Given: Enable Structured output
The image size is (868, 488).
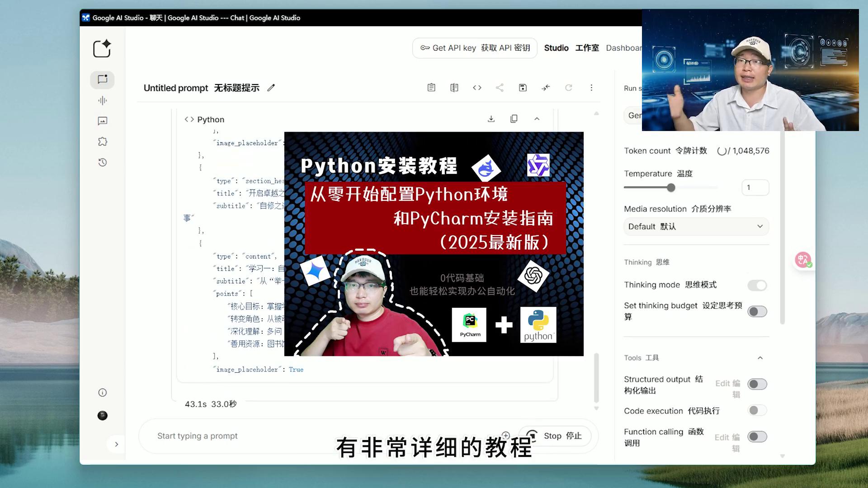Looking at the screenshot, I should pyautogui.click(x=757, y=384).
